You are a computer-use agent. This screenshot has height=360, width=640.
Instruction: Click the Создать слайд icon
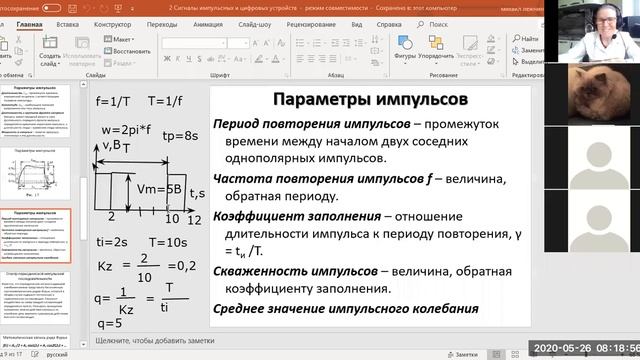point(50,42)
